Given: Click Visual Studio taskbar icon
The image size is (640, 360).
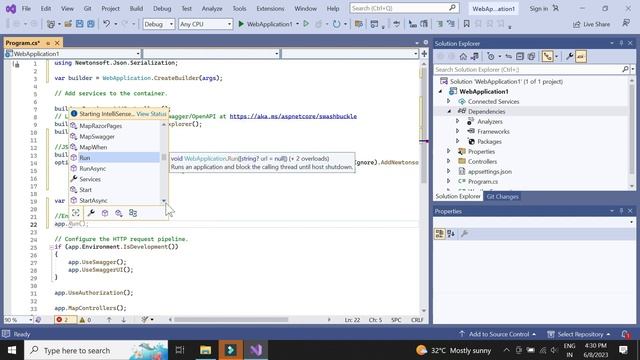Looking at the screenshot, I should coord(256,350).
